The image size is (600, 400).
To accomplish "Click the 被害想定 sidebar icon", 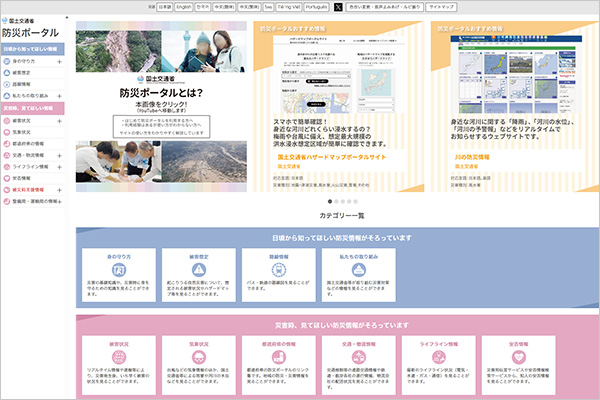I will coord(7,73).
